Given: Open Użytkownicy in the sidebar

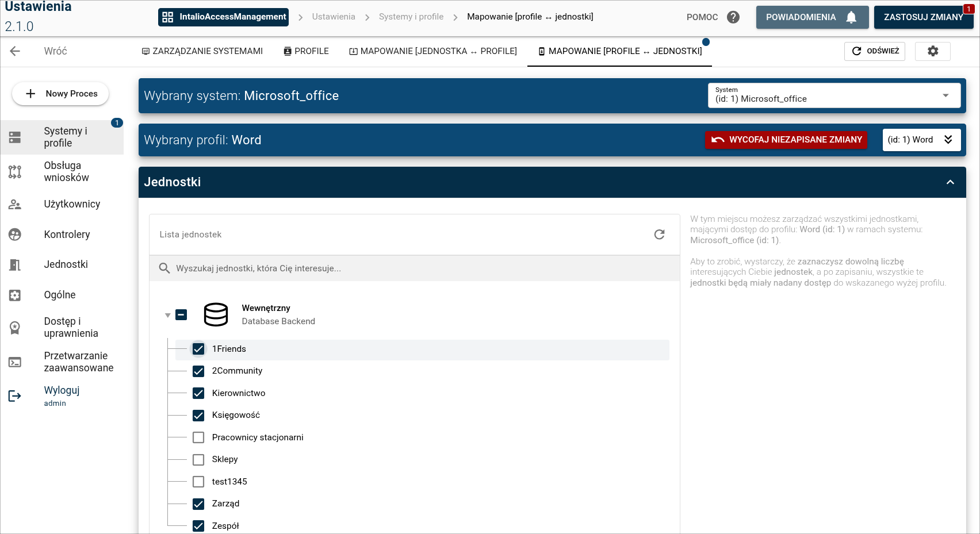Looking at the screenshot, I should pyautogui.click(x=62, y=204).
